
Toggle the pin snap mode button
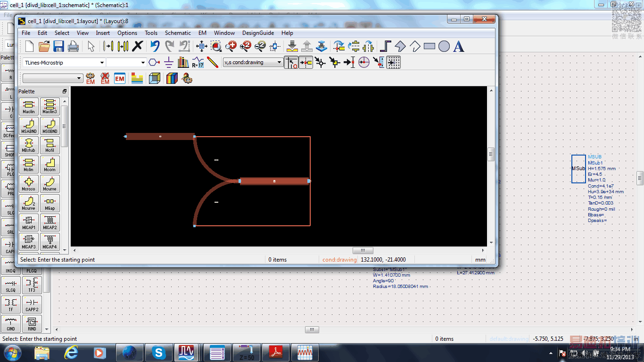point(306,62)
